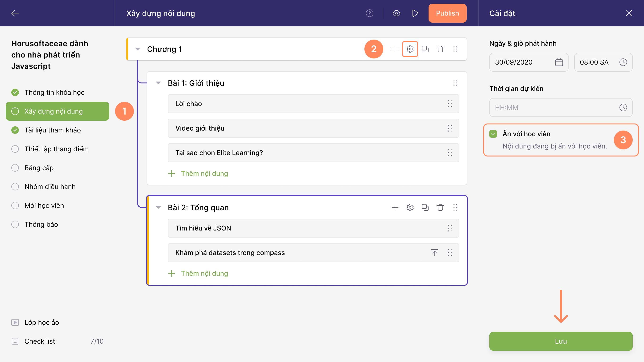The width and height of the screenshot is (644, 362).
Task: Click upload arrow on Khám phá datasets row
Action: (434, 252)
